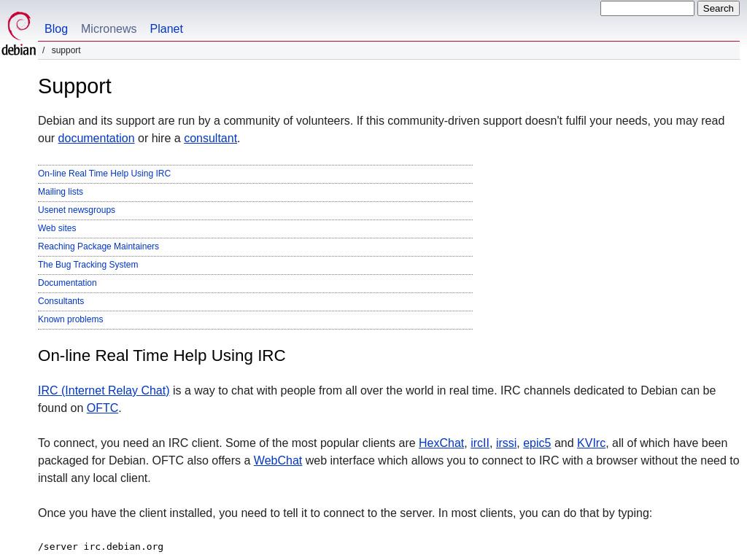The image size is (747, 560).
Task: Open the KVIrc client link
Action: coord(591,443)
